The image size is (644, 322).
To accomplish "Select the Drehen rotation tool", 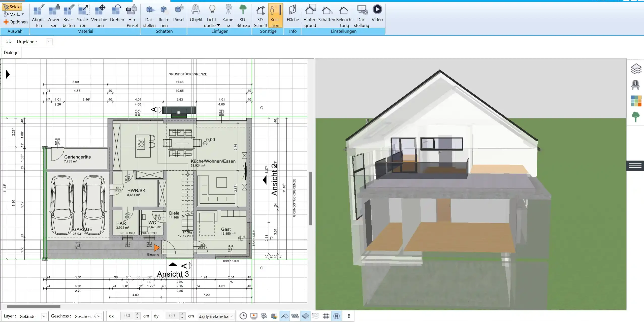I will [117, 15].
